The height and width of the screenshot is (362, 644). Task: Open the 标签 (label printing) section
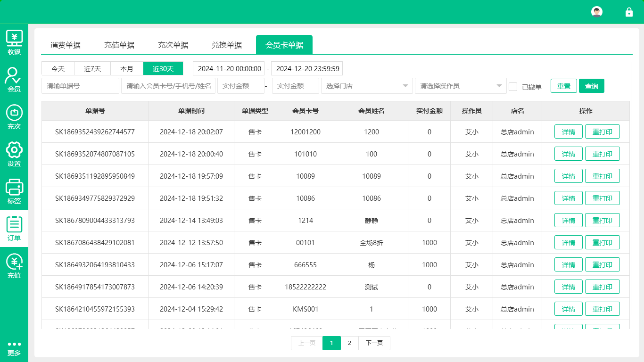tap(14, 192)
